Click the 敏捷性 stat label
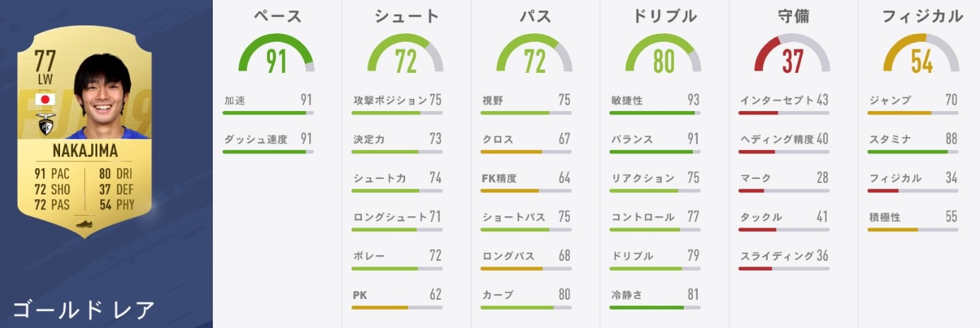 (627, 100)
